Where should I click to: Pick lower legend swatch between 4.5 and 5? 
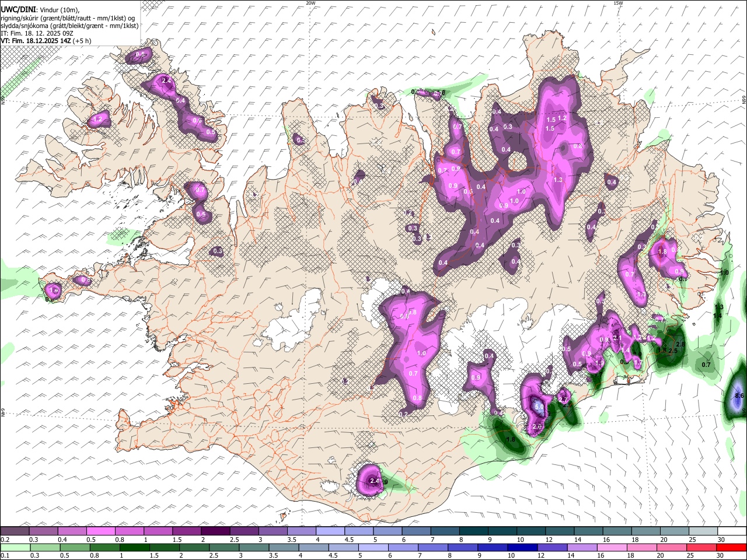(343, 547)
